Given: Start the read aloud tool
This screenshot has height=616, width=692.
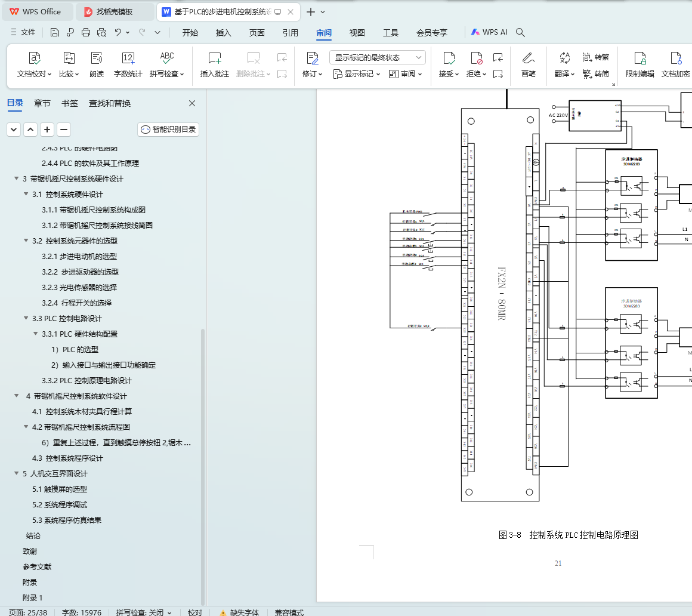Looking at the screenshot, I should [x=97, y=65].
